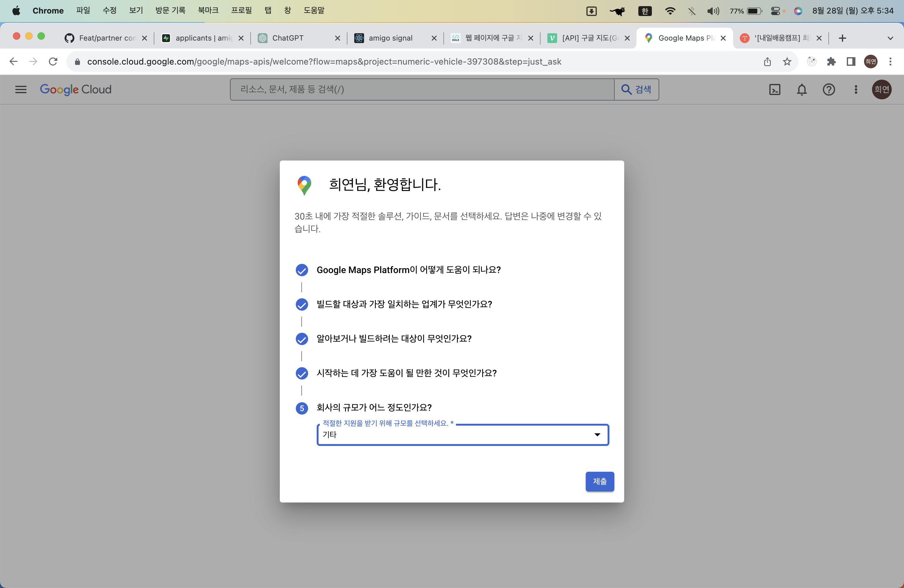
Task: Open the tab search chevron
Action: point(890,38)
